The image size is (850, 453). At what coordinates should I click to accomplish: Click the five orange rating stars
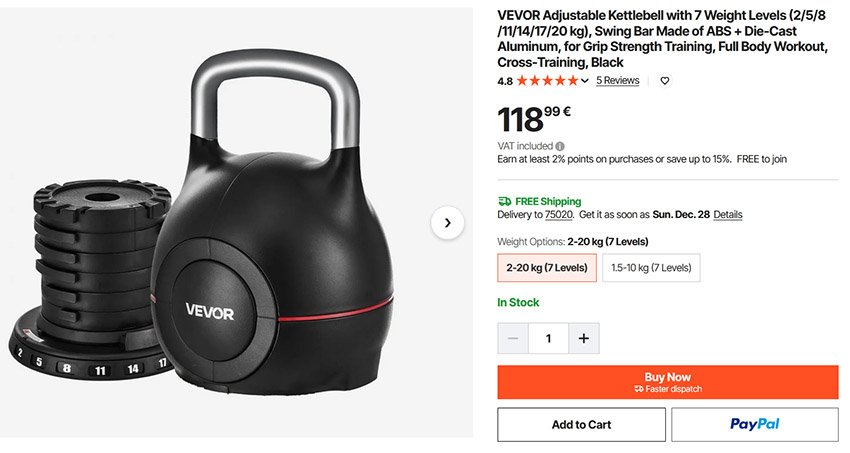[548, 81]
